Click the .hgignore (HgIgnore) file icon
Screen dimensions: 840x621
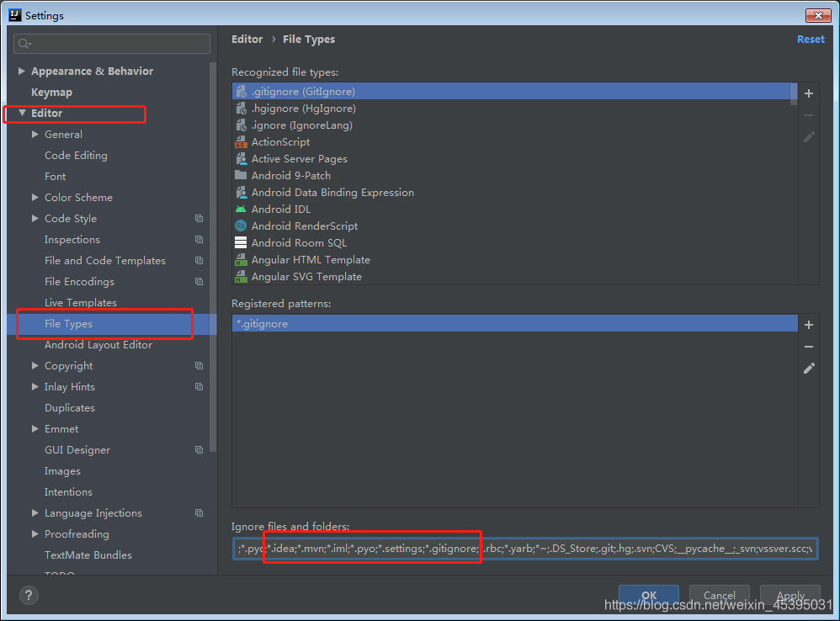[x=241, y=109]
